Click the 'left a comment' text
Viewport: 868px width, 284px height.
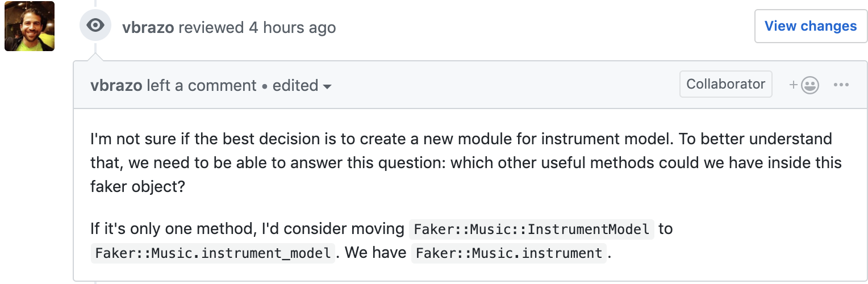(x=202, y=86)
